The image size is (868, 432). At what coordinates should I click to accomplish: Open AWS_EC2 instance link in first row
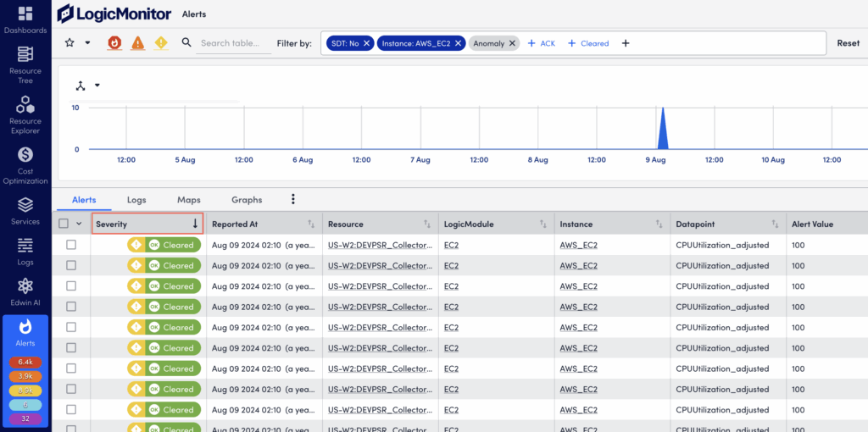(579, 245)
